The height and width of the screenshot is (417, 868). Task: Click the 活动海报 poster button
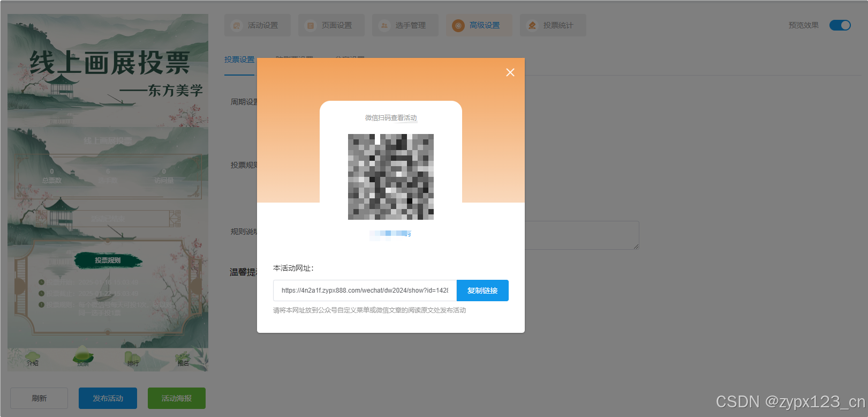coord(177,398)
